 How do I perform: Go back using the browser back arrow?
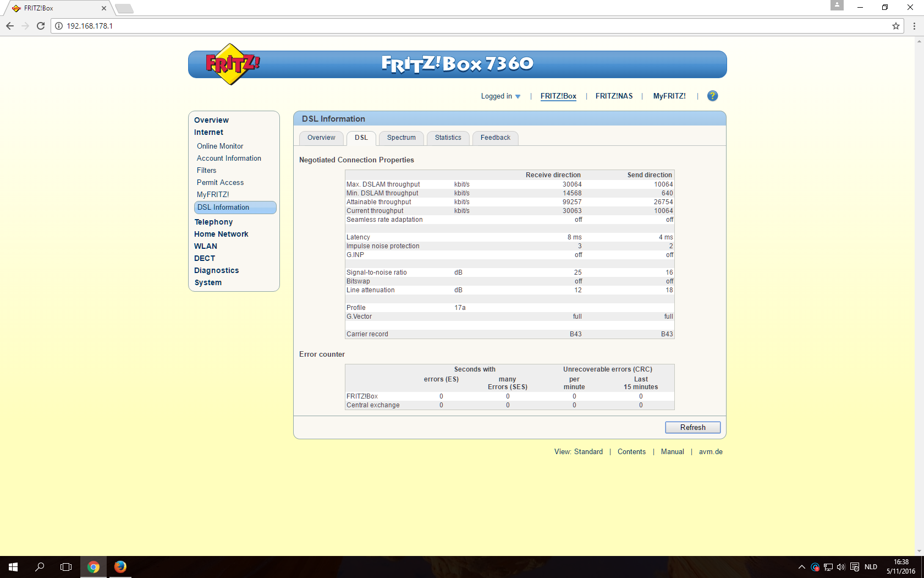10,26
